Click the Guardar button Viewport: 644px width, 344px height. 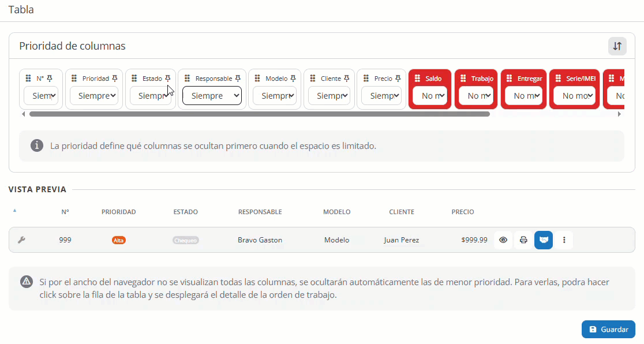click(608, 329)
